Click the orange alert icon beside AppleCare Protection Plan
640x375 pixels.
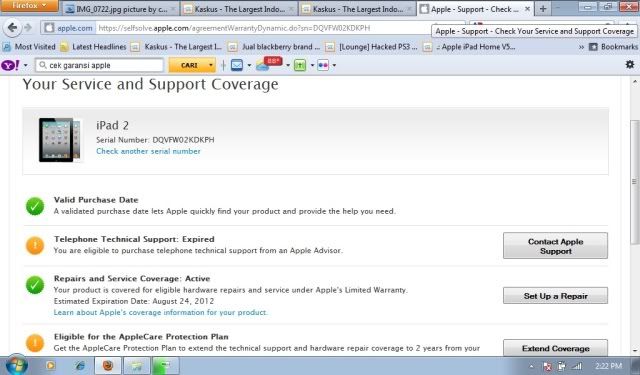coord(35,343)
